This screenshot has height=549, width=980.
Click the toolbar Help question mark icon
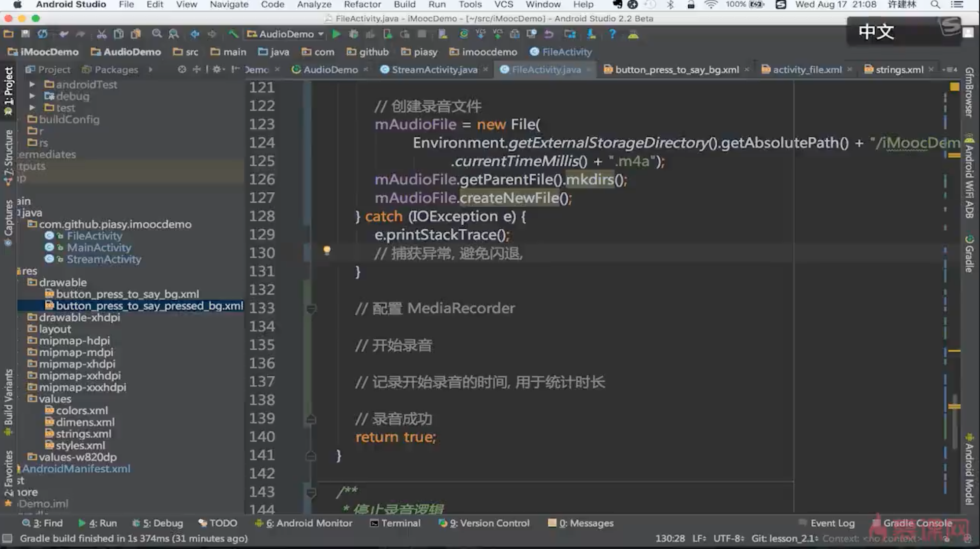pyautogui.click(x=612, y=34)
